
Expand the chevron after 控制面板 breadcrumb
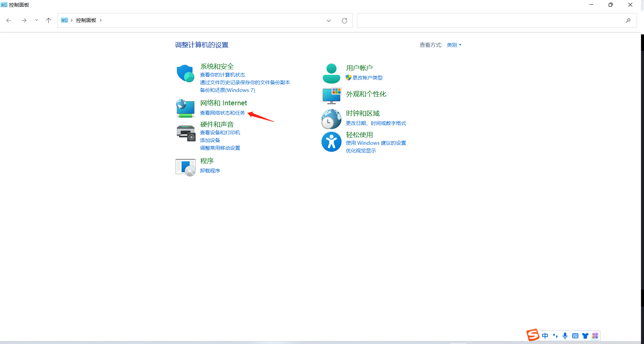click(x=100, y=20)
